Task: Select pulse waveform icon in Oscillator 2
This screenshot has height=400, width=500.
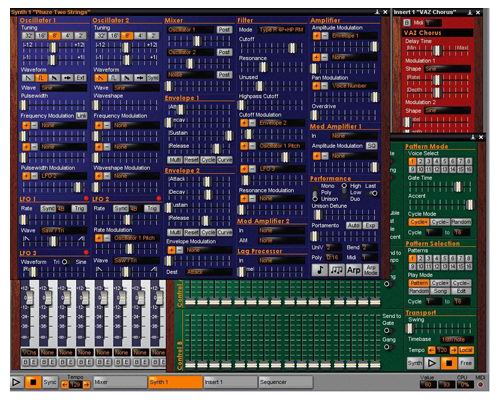Action: click(x=113, y=78)
